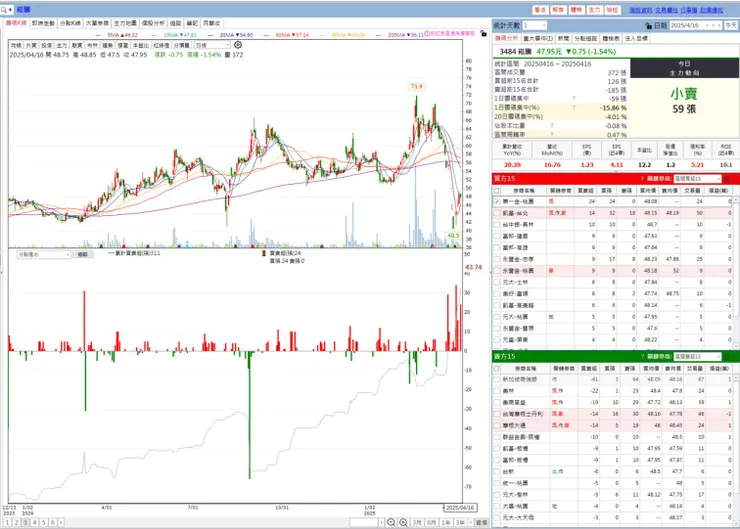Set chart range to 6月
This screenshot has width=740, height=529.
[431, 522]
